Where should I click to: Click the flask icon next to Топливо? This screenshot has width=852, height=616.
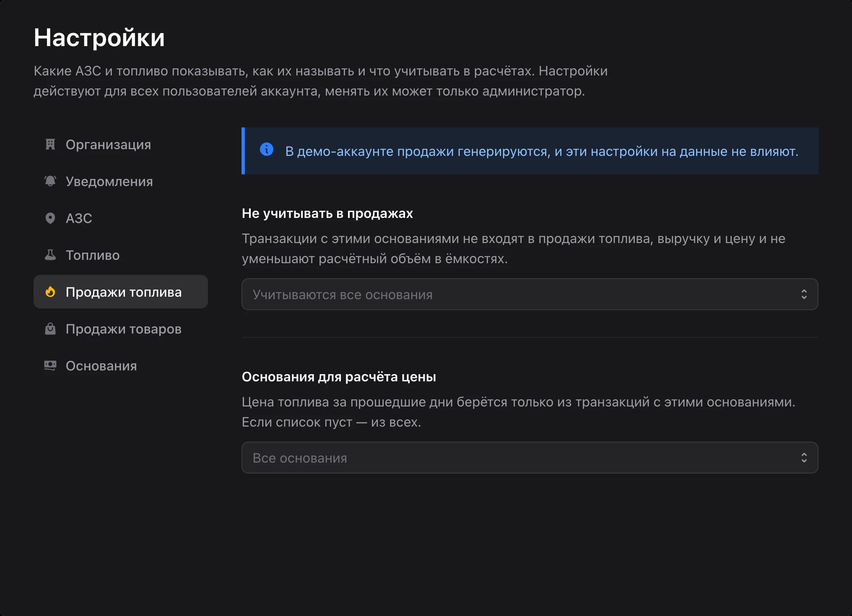click(x=50, y=255)
